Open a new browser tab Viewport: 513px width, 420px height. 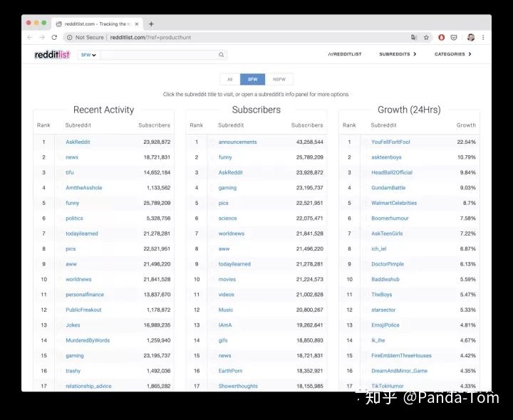pos(151,24)
